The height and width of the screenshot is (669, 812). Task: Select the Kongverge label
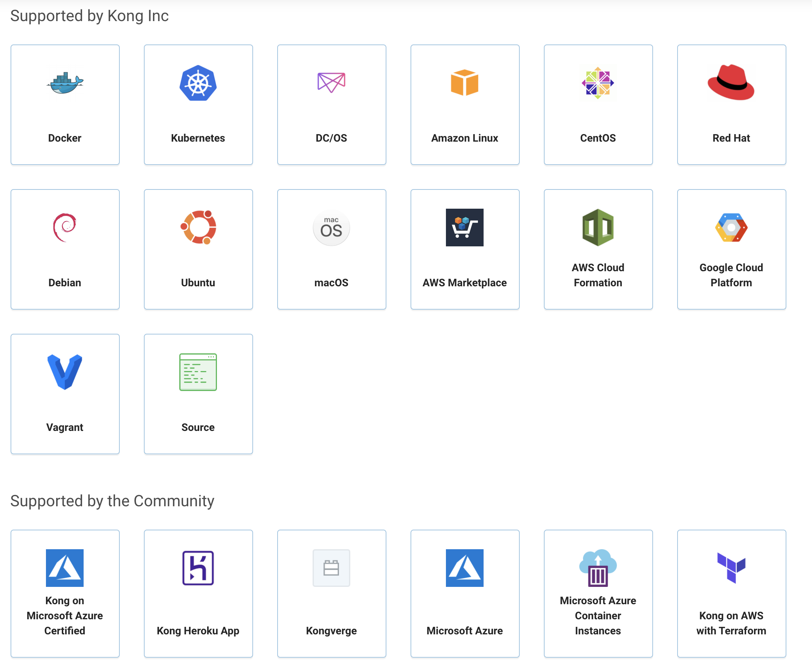[331, 631]
